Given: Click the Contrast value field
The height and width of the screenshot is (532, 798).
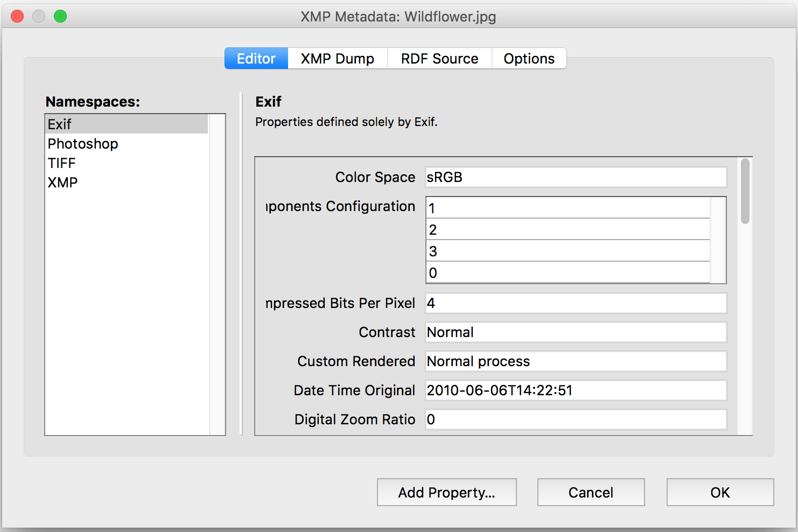Looking at the screenshot, I should 576,332.
